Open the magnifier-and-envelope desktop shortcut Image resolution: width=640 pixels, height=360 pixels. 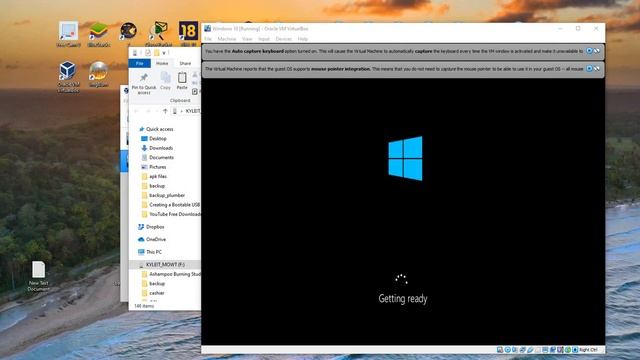(x=159, y=34)
